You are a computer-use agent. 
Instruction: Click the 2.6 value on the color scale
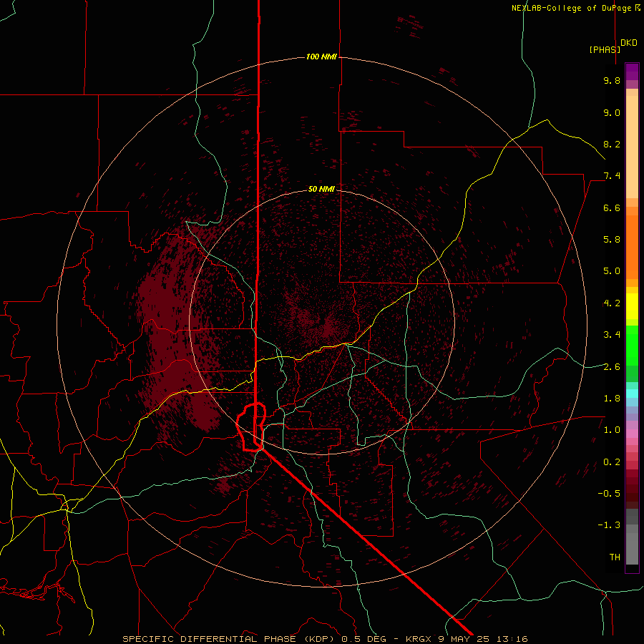click(x=612, y=367)
